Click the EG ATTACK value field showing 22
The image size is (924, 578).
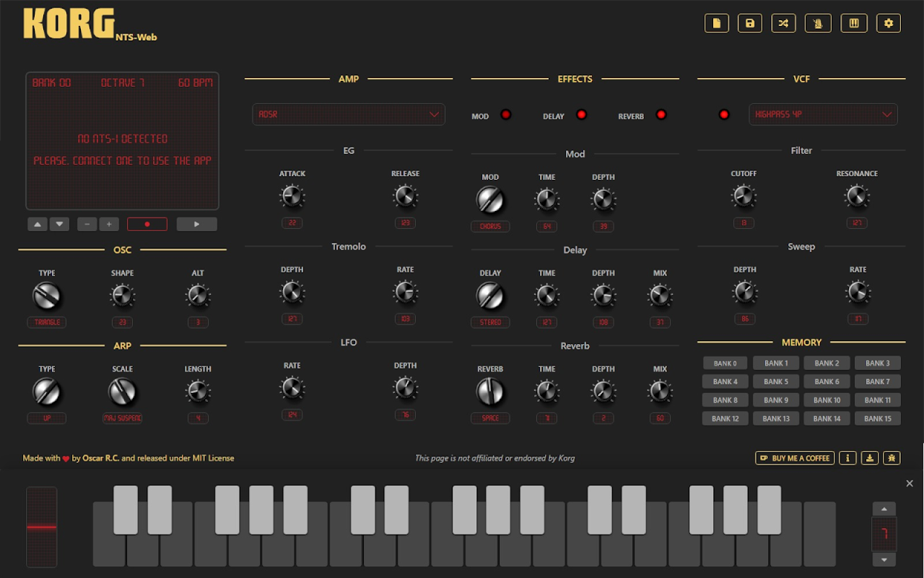(x=292, y=223)
